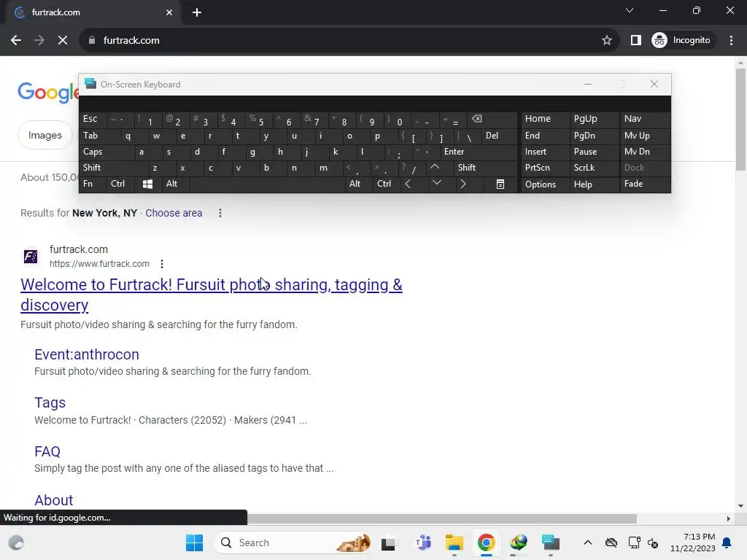Stop page loading with the X button
The width and height of the screenshot is (747, 560).
click(x=63, y=41)
